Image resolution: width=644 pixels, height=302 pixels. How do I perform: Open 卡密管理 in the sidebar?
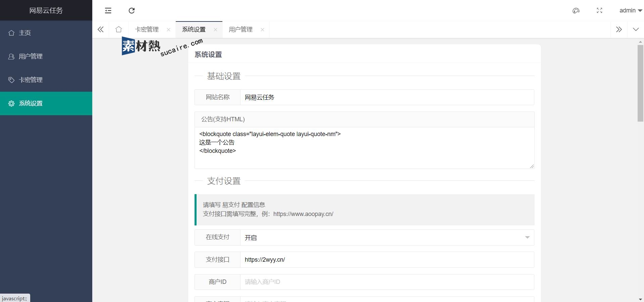(46, 80)
